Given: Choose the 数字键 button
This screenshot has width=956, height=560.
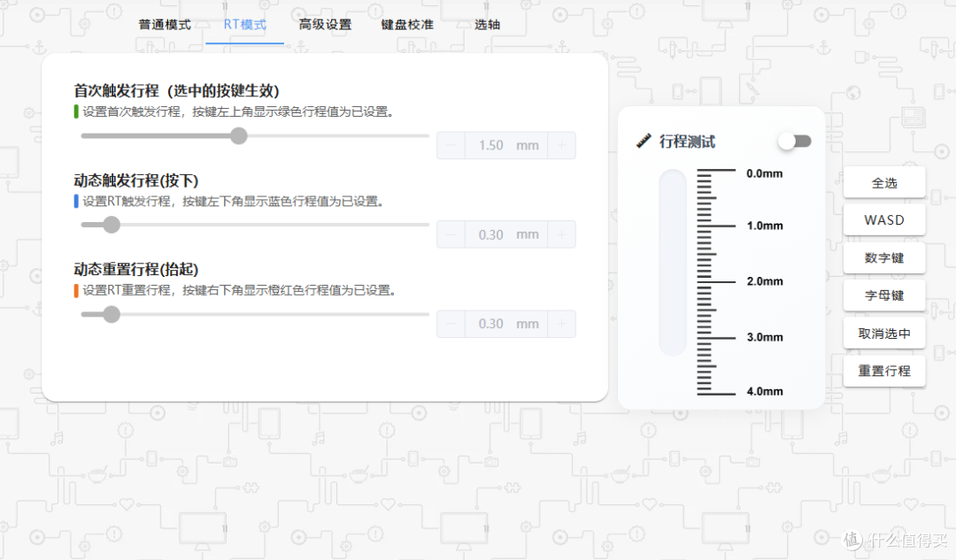Looking at the screenshot, I should point(884,257).
